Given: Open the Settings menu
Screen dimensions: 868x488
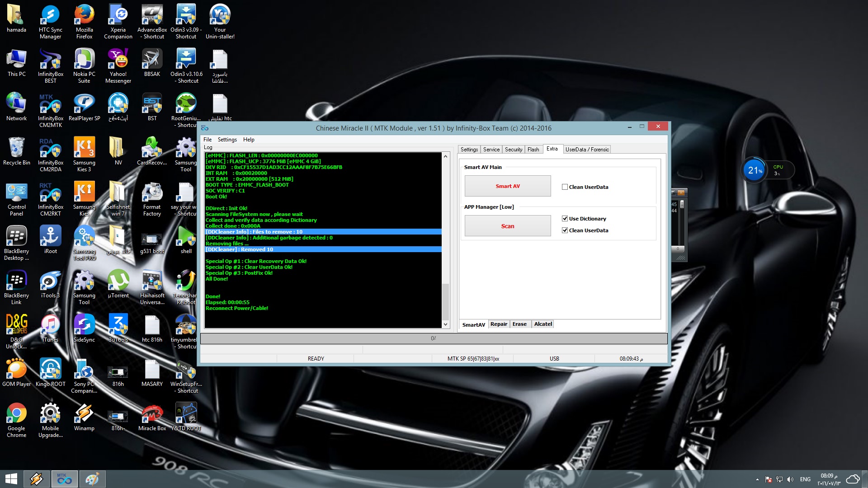Looking at the screenshot, I should [227, 140].
